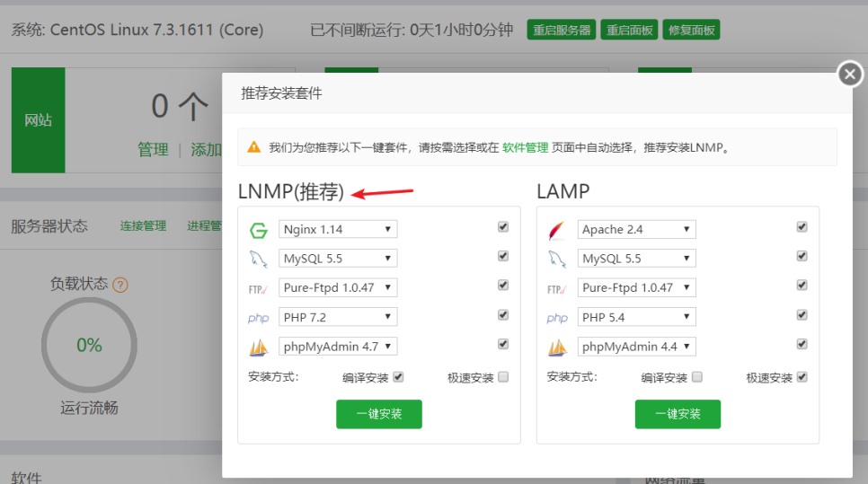Click the phpMyAdmin sailboat icon in LNMP
The image size is (868, 484).
click(259, 348)
